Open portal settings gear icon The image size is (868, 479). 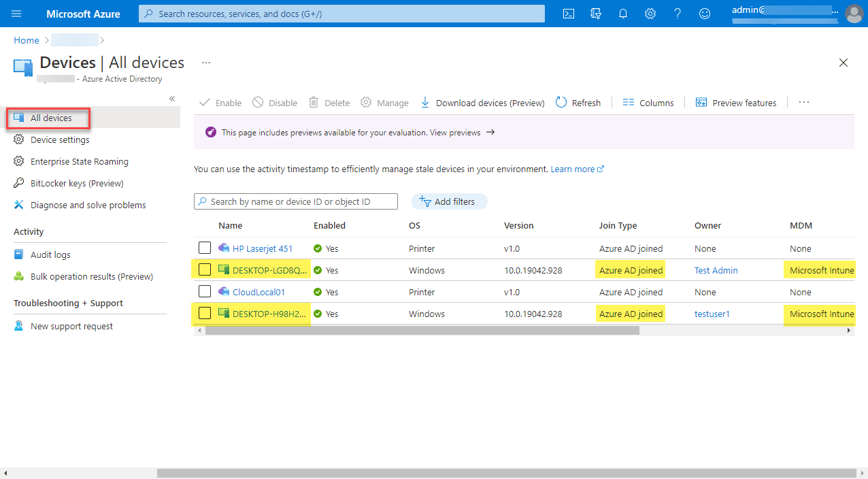(650, 14)
